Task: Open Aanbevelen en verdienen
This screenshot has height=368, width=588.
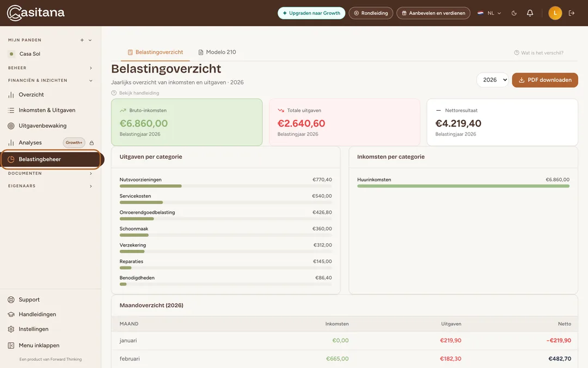Action: pos(433,13)
